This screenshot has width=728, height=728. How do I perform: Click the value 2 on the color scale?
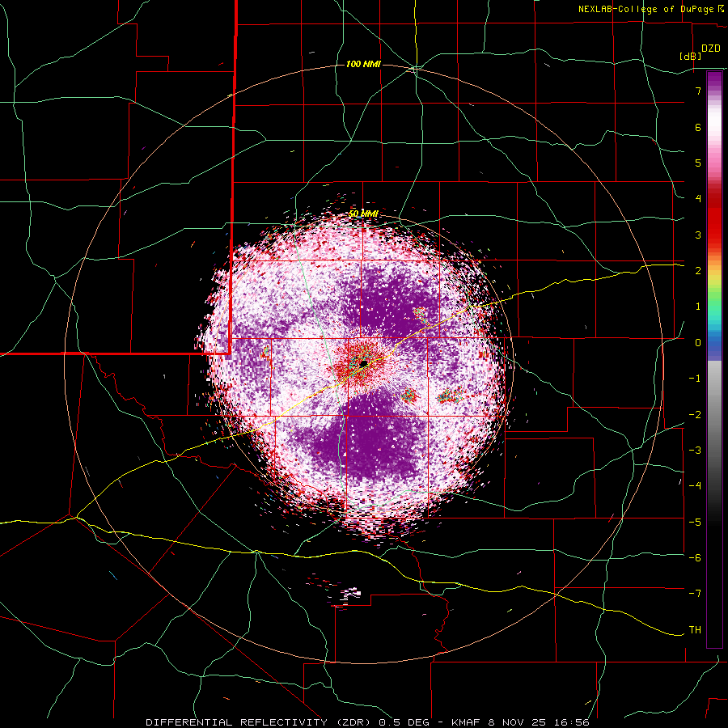(x=698, y=270)
